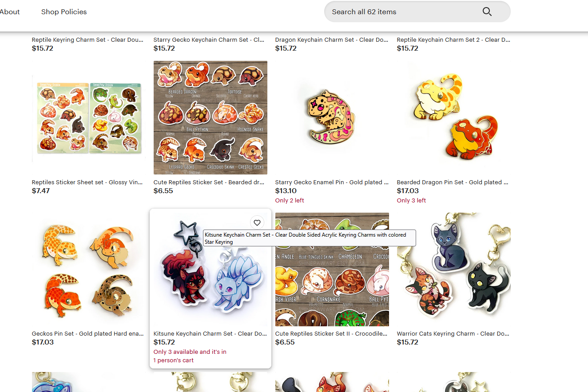This screenshot has width=588, height=392.
Task: Click Reptile Keyring Charm Set title link
Action: pos(88,40)
